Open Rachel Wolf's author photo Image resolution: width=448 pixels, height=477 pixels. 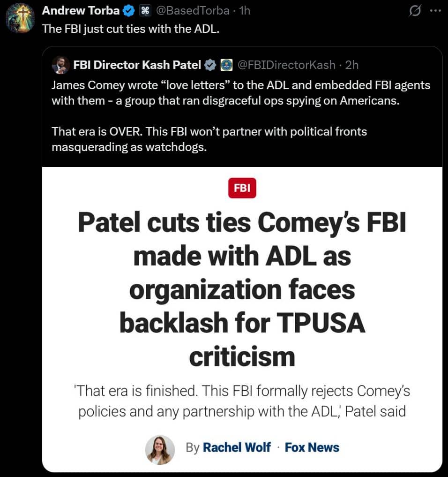click(160, 449)
